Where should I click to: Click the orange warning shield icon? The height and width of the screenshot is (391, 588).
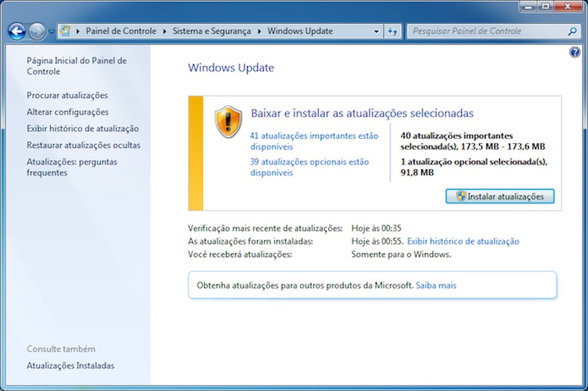click(228, 121)
